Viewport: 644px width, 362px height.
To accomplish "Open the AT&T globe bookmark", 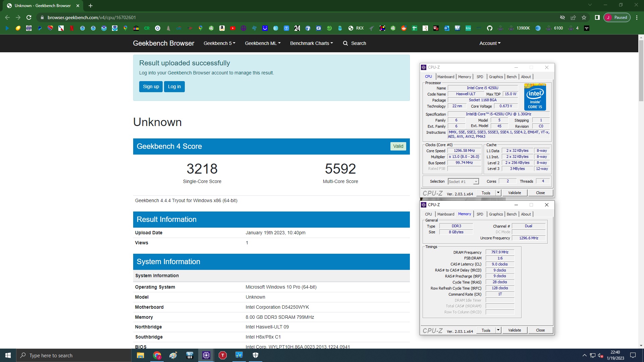I will 276,28.
